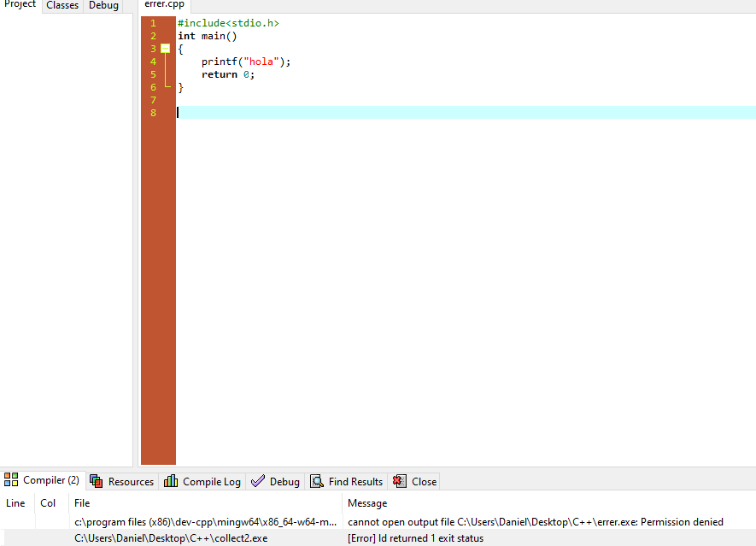Viewport: 756px width, 546px height.
Task: Collapse the main function fold marker
Action: pyautogui.click(x=165, y=49)
